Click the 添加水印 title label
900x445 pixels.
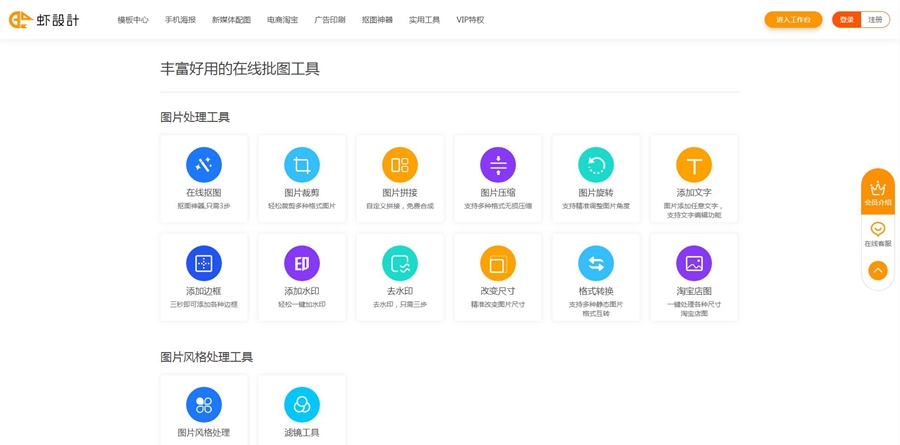302,292
